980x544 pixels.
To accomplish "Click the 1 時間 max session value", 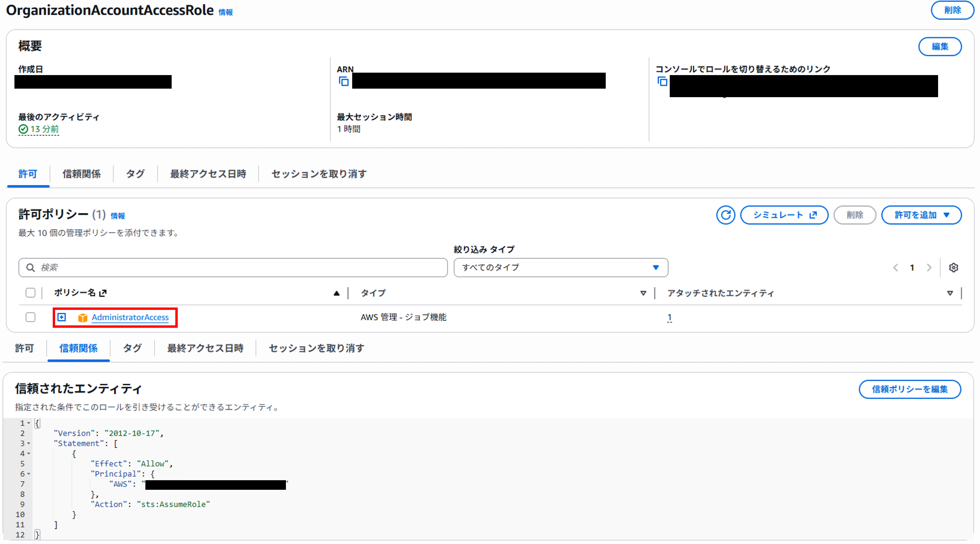I will (x=349, y=129).
